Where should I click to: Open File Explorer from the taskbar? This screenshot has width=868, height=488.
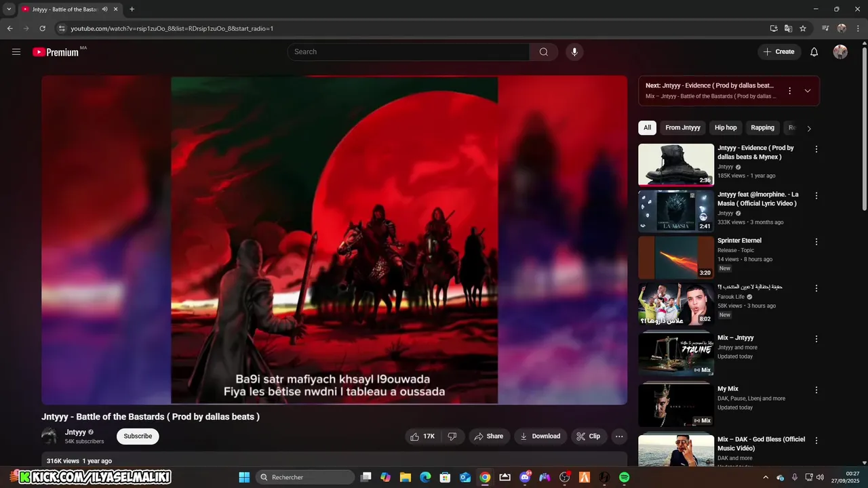coord(406,477)
